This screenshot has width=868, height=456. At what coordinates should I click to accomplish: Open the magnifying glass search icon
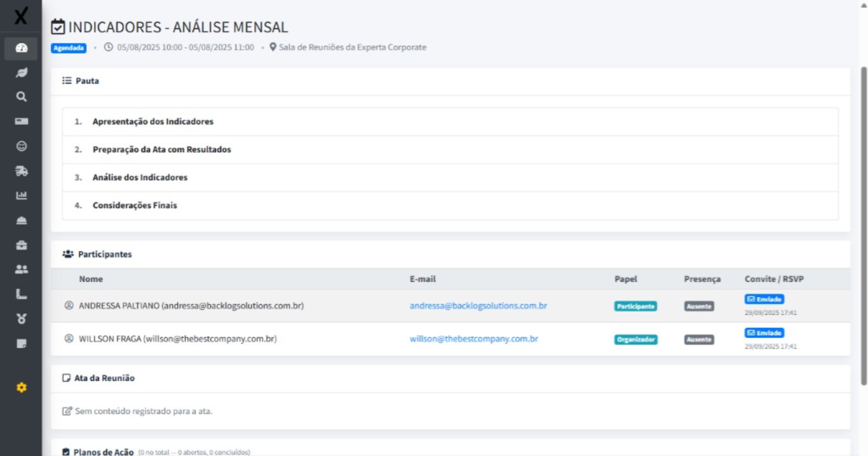coord(21,97)
